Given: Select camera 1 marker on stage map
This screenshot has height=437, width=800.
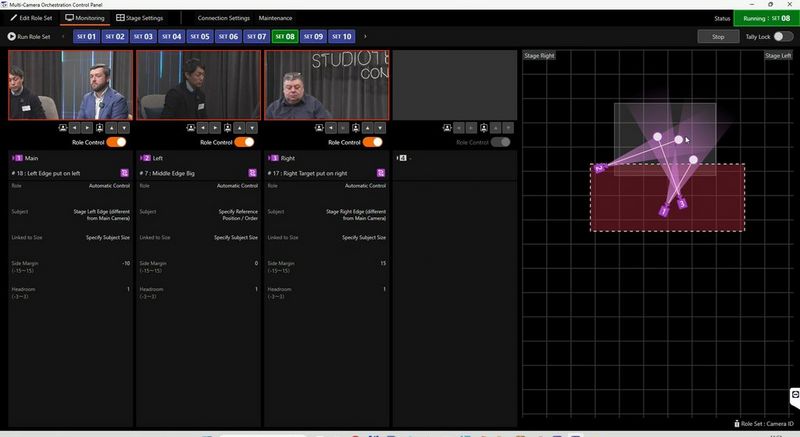Looking at the screenshot, I should pyautogui.click(x=664, y=211).
